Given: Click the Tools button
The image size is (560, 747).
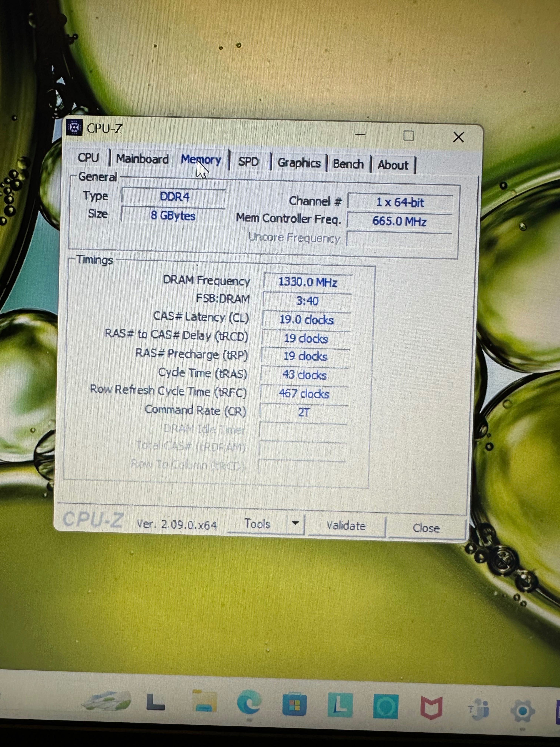Looking at the screenshot, I should [257, 523].
